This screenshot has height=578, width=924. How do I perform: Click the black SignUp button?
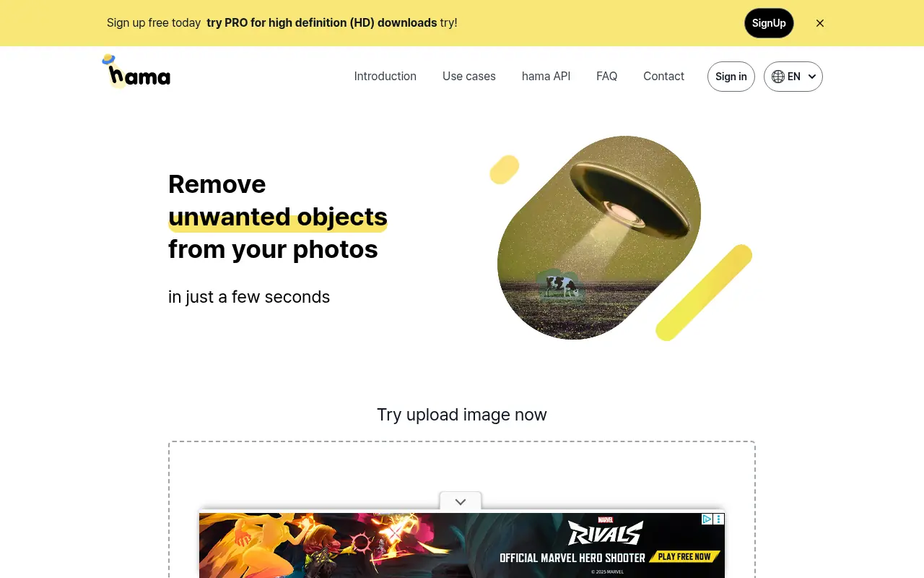pyautogui.click(x=769, y=23)
